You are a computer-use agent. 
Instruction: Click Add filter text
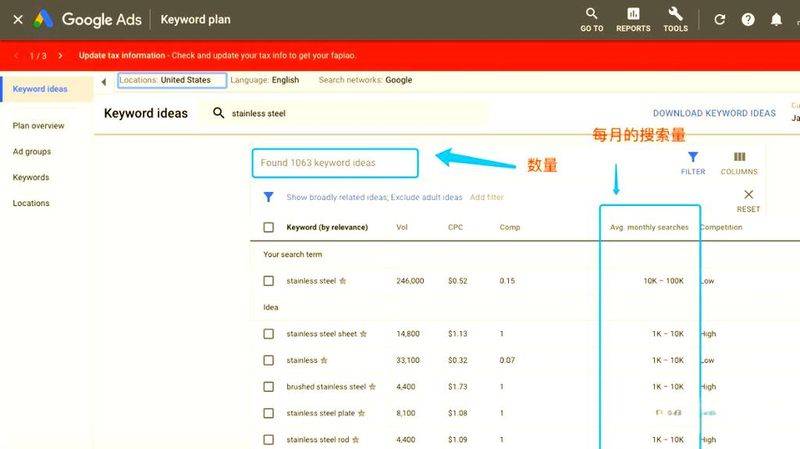[x=487, y=197]
